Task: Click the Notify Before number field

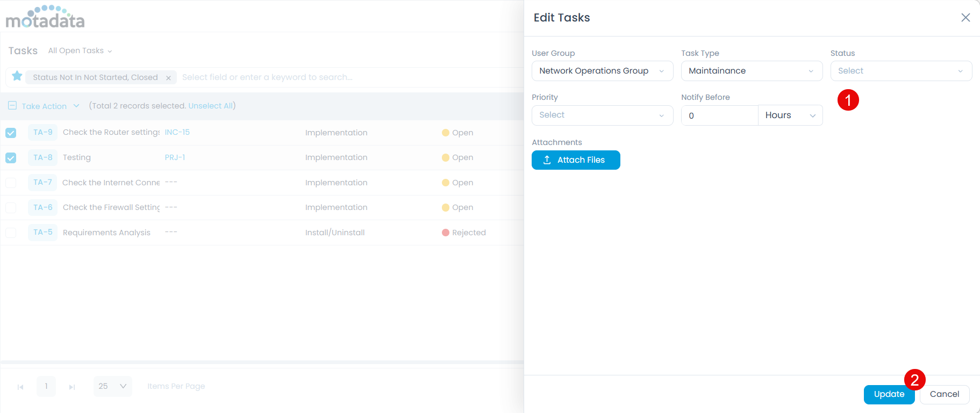Action: pyautogui.click(x=719, y=115)
